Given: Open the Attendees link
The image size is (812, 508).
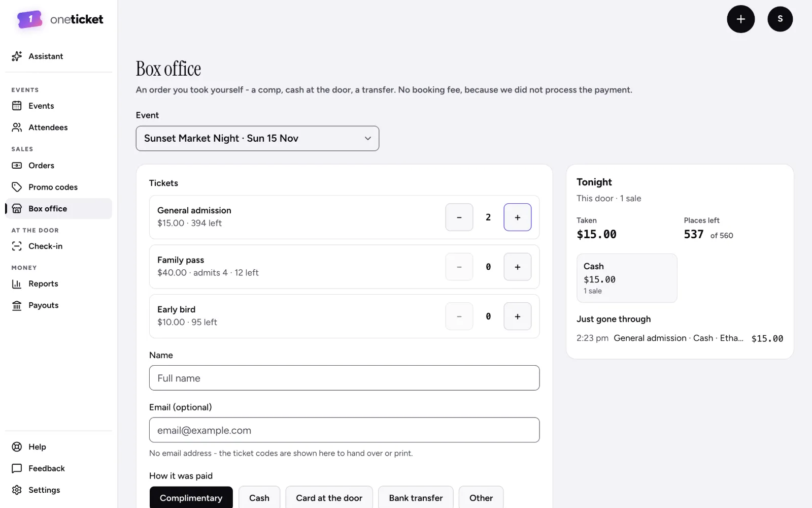Looking at the screenshot, I should [58, 128].
